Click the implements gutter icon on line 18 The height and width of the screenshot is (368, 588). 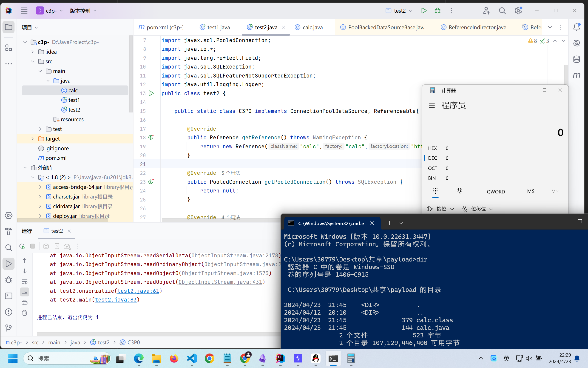pyautogui.click(x=151, y=137)
